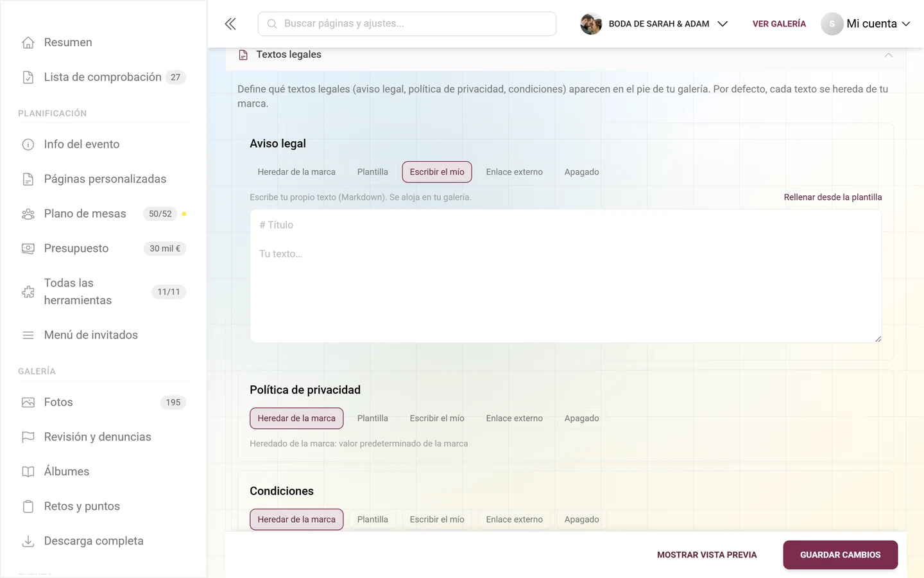
Task: Click the Descarga completa download icon
Action: coord(28,541)
